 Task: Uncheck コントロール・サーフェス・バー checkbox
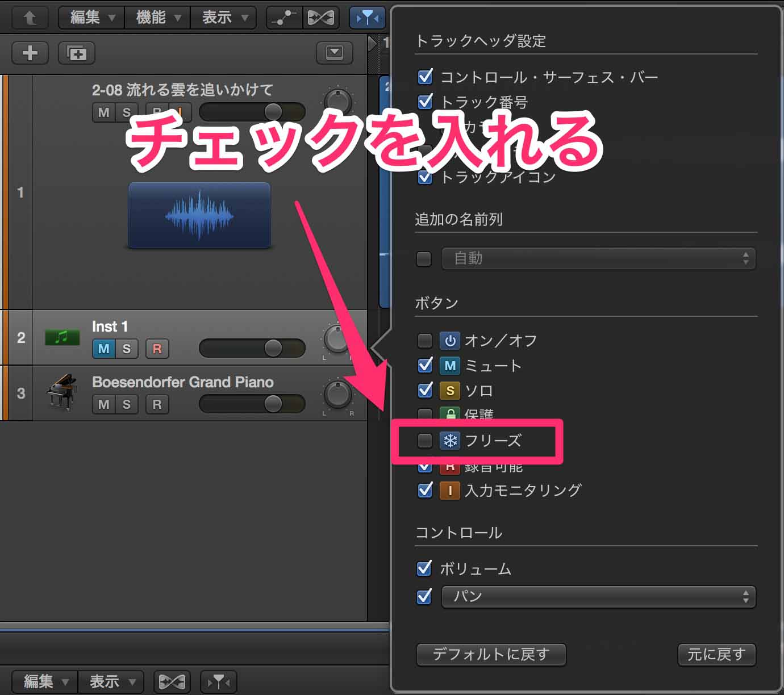[x=425, y=77]
